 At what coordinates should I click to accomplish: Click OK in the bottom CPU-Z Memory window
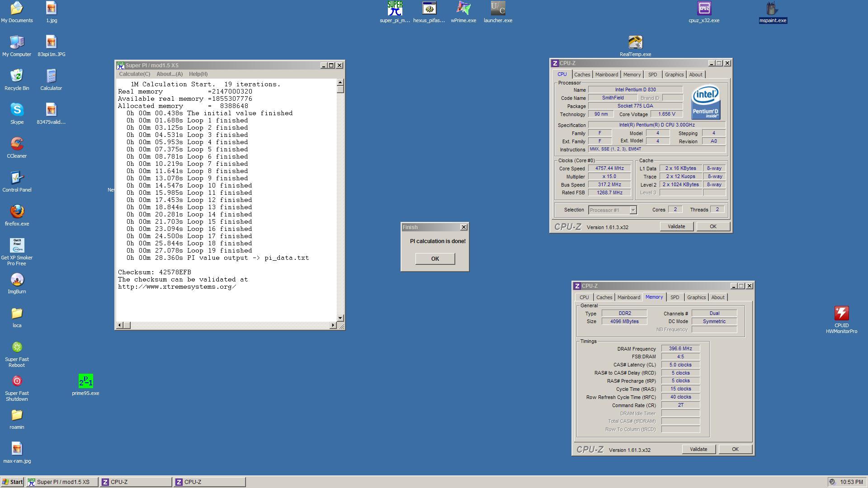point(735,449)
